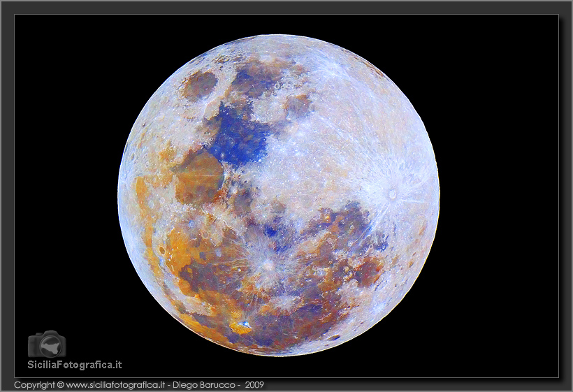Click the dark oval mare near moon's upper-left edge
This screenshot has width=573, height=392.
click(200, 85)
